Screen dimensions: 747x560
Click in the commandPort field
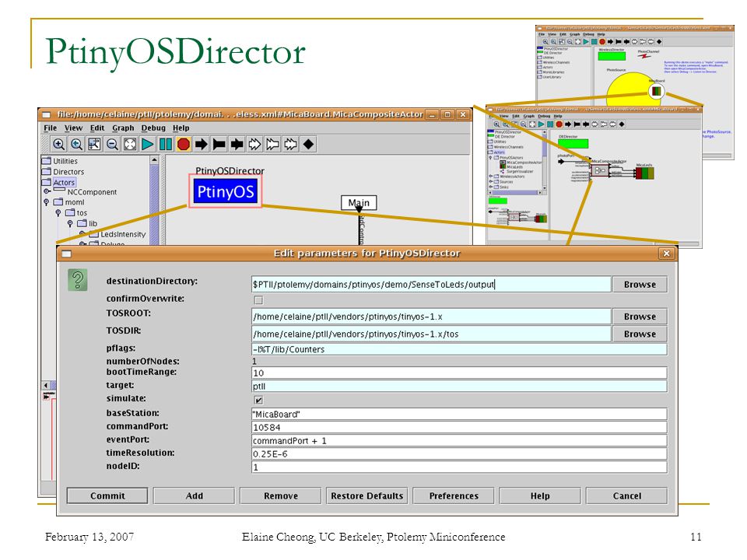coord(459,428)
